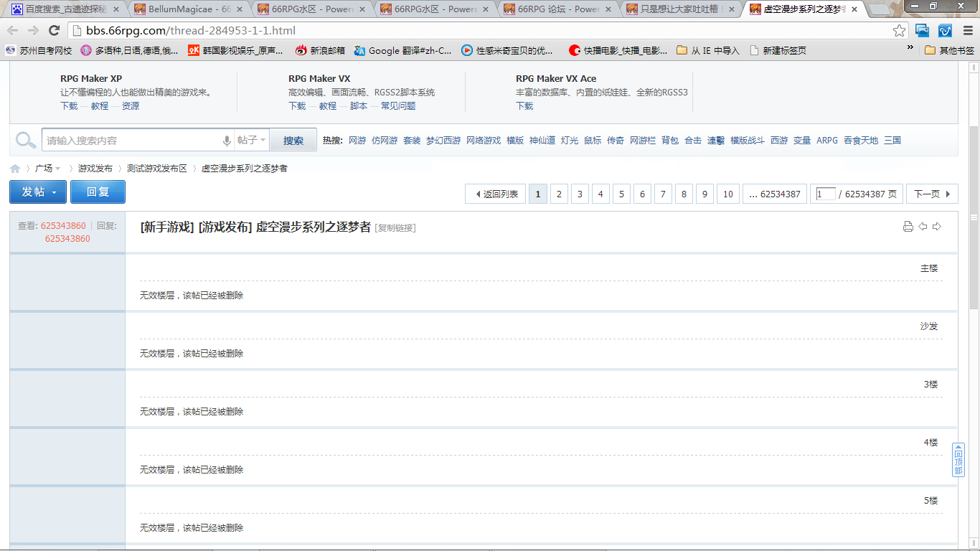The image size is (980, 551).
Task: Click the 测试游戏发布区 breadcrumb
Action: [157, 169]
